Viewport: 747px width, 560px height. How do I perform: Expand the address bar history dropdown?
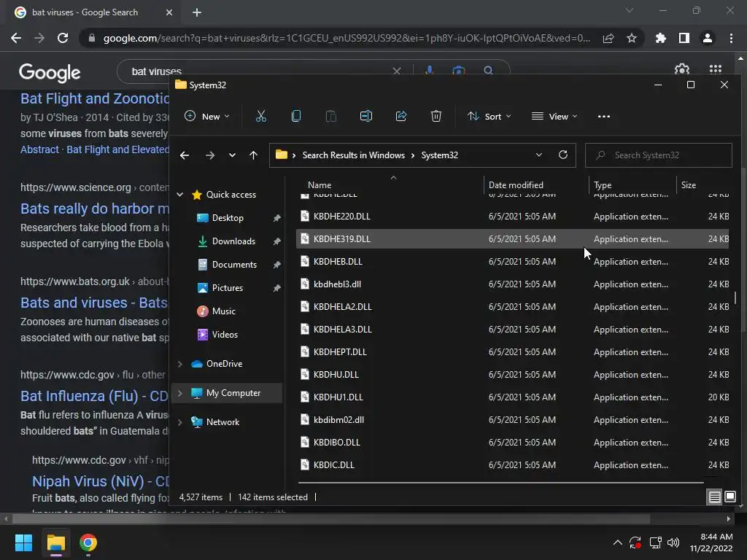coord(539,155)
